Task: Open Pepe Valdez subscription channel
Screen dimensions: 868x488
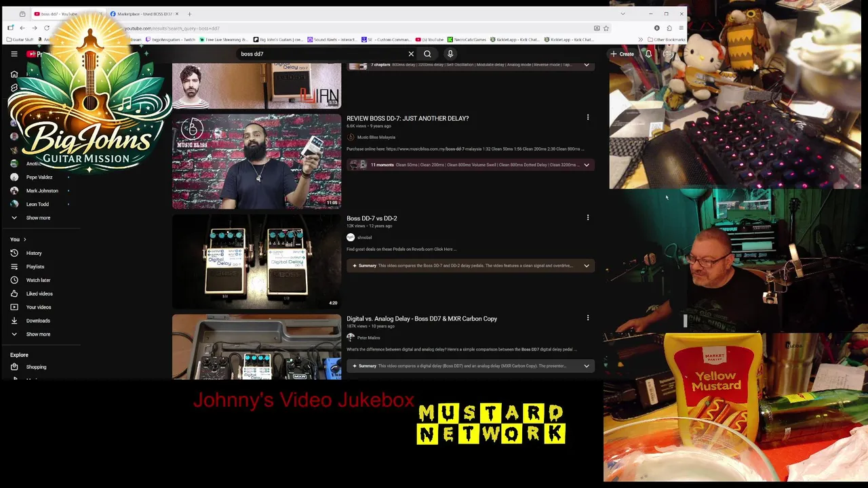Action: [x=39, y=177]
